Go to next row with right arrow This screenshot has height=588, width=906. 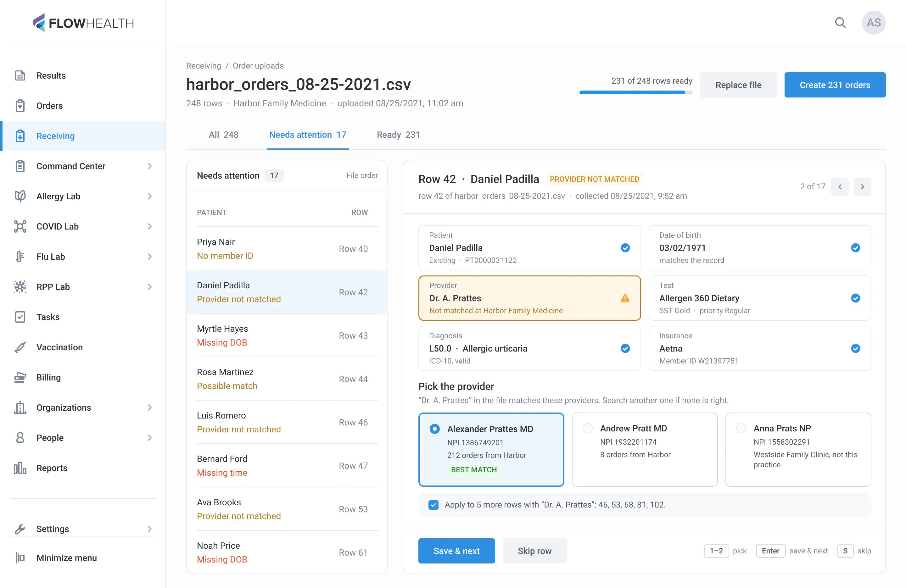pyautogui.click(x=862, y=186)
